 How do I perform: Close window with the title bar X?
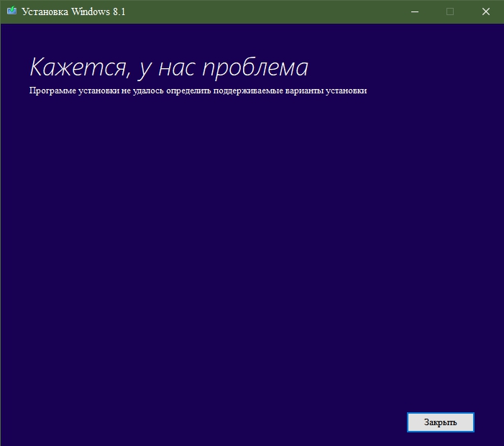tap(486, 12)
